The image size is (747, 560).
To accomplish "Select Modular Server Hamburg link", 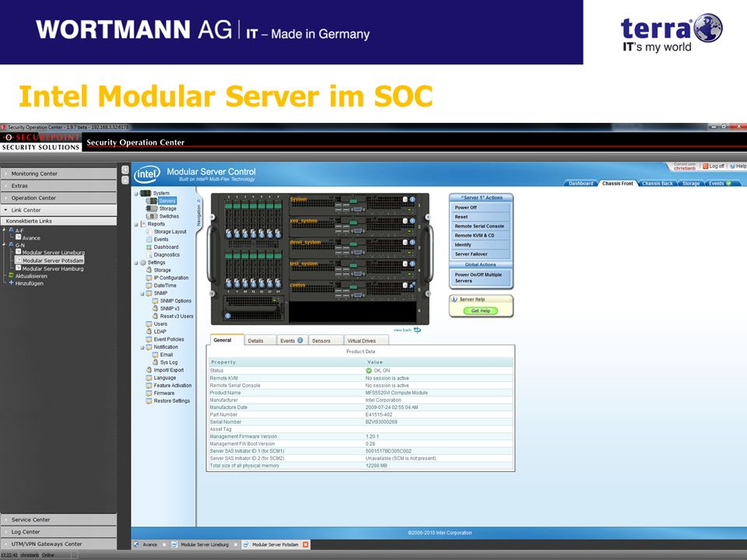I will point(50,268).
